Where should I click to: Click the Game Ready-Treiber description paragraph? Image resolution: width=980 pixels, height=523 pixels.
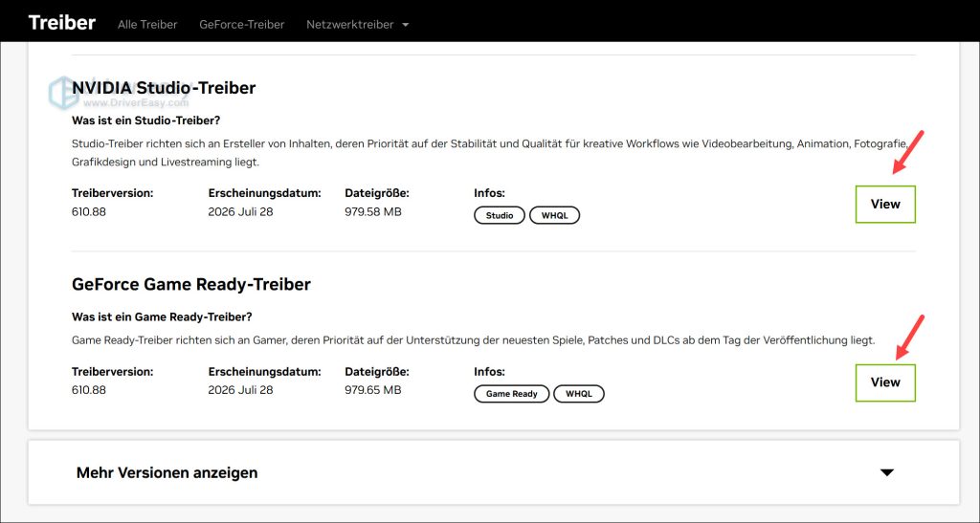pos(473,340)
